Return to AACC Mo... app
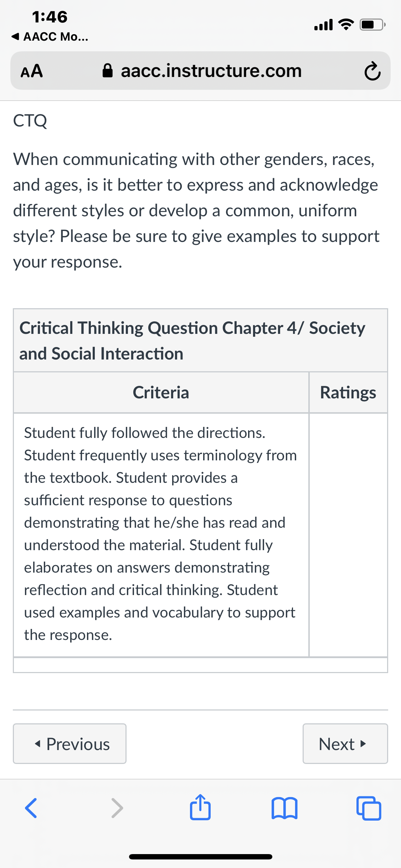 pyautogui.click(x=50, y=36)
